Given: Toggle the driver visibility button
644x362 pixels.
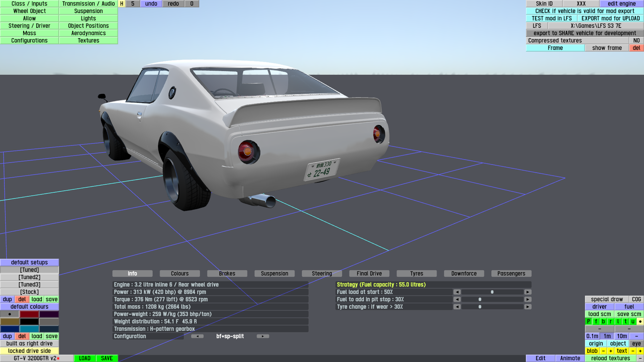Looking at the screenshot, I should coord(599,307).
